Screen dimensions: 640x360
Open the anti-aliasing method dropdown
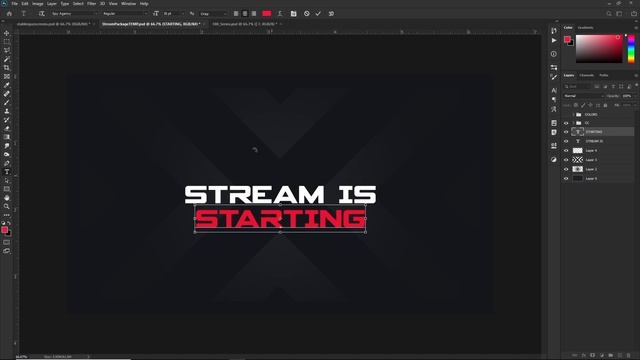pos(213,13)
